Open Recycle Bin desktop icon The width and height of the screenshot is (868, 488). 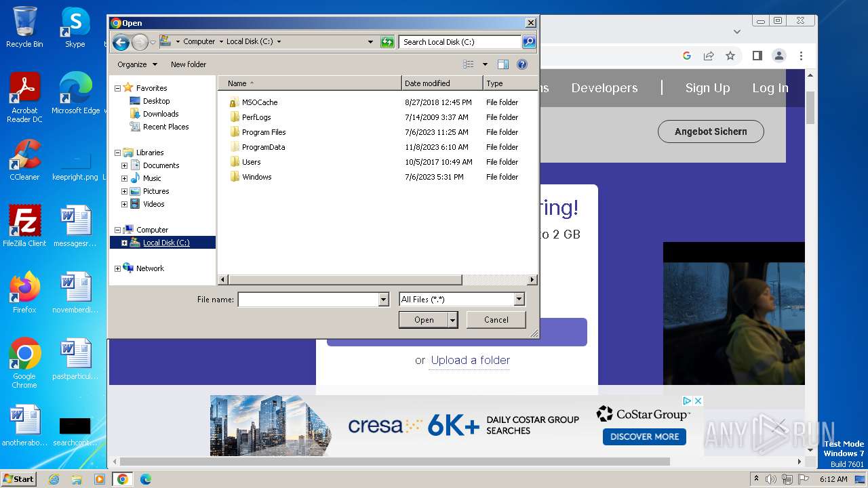pyautogui.click(x=24, y=27)
